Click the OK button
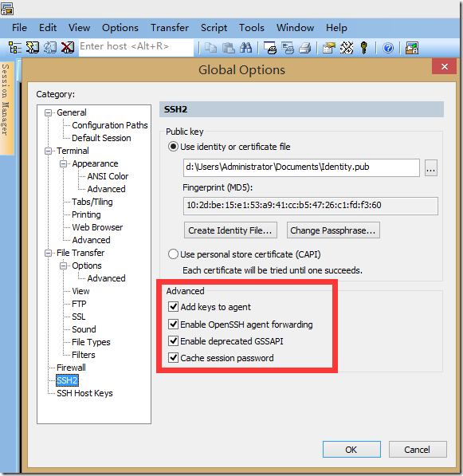Image resolution: width=463 pixels, height=476 pixels. pyautogui.click(x=351, y=449)
